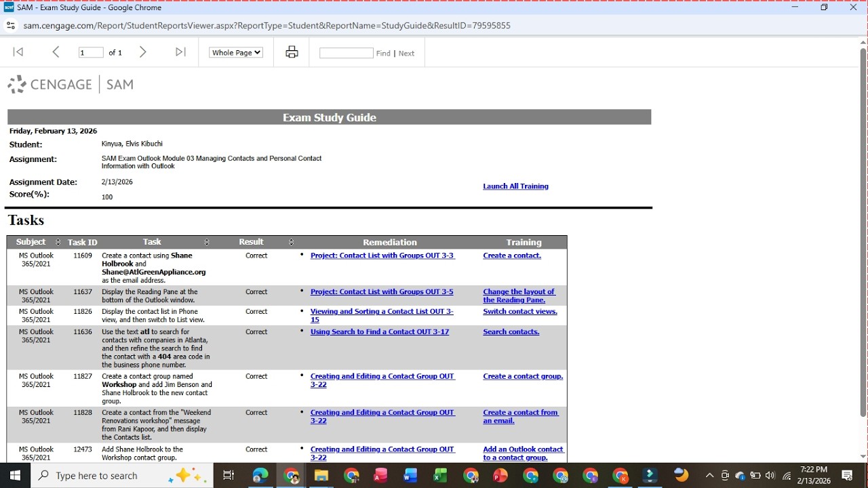Open Microsoft Access from the taskbar
The width and height of the screenshot is (868, 488).
tap(380, 476)
